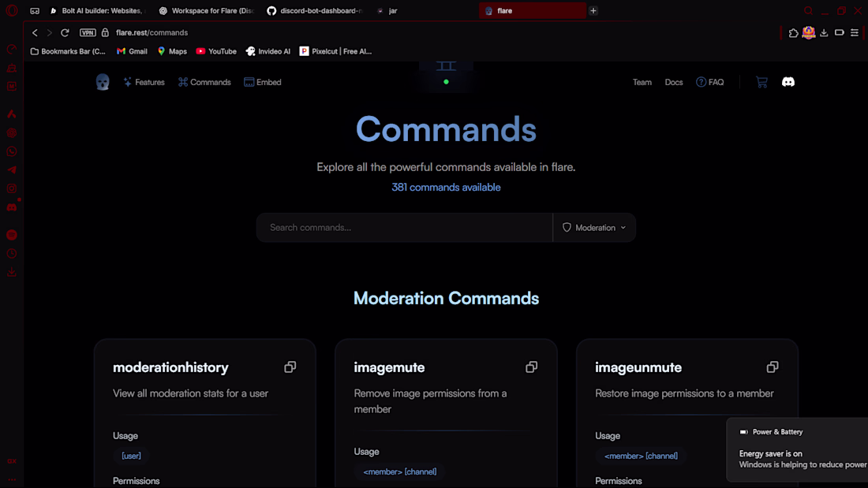Open sidebar setup three-dots icon

tap(12, 479)
